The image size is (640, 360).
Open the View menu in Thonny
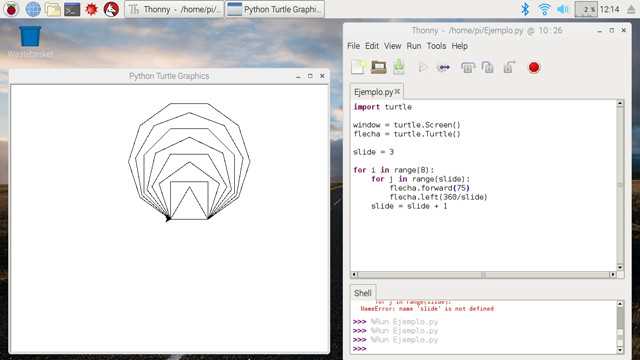392,46
